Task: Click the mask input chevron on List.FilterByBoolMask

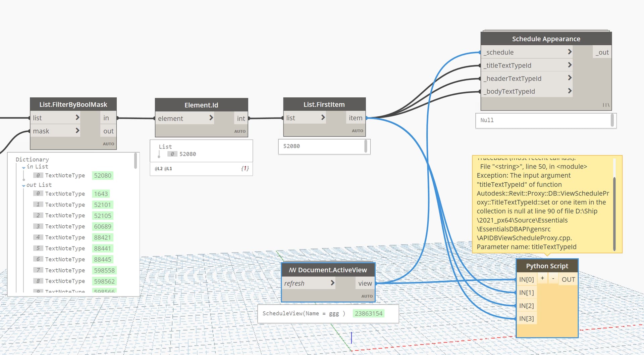Action: tap(77, 131)
